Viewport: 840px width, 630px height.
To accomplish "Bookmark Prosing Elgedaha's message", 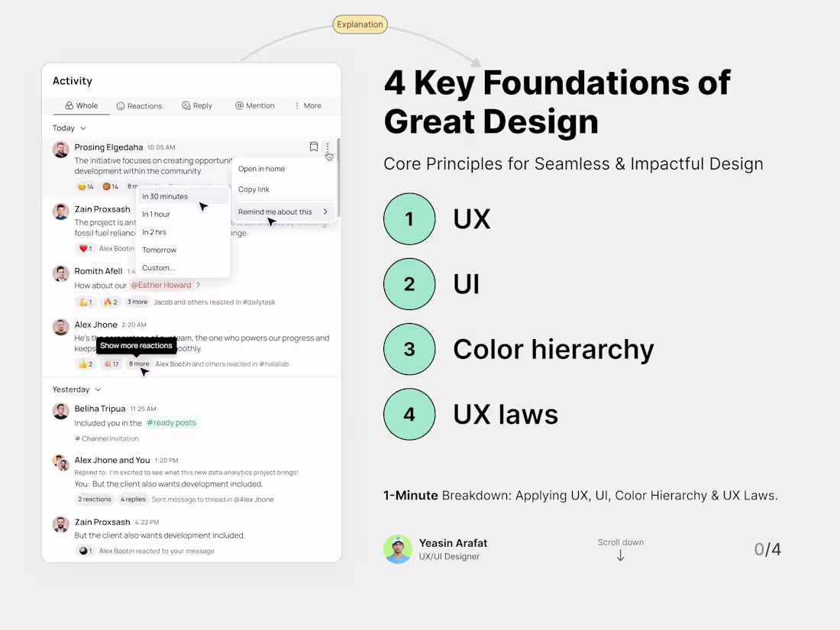I will [x=314, y=147].
